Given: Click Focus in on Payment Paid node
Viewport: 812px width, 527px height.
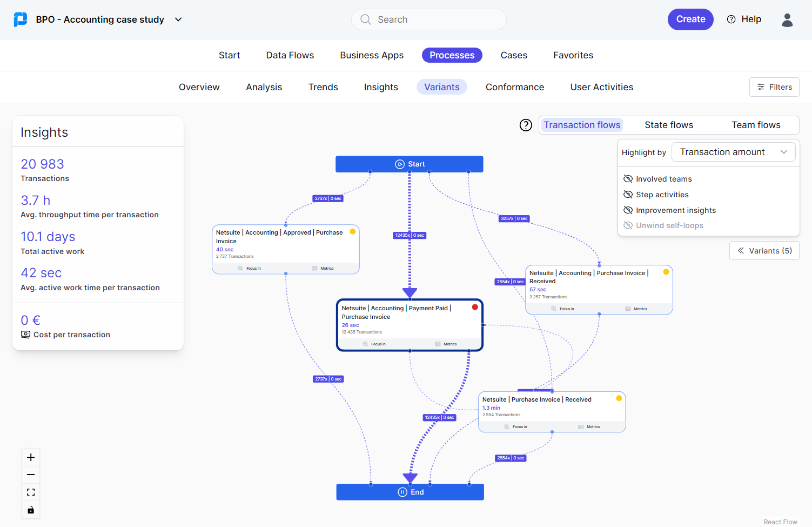Looking at the screenshot, I should pyautogui.click(x=375, y=344).
